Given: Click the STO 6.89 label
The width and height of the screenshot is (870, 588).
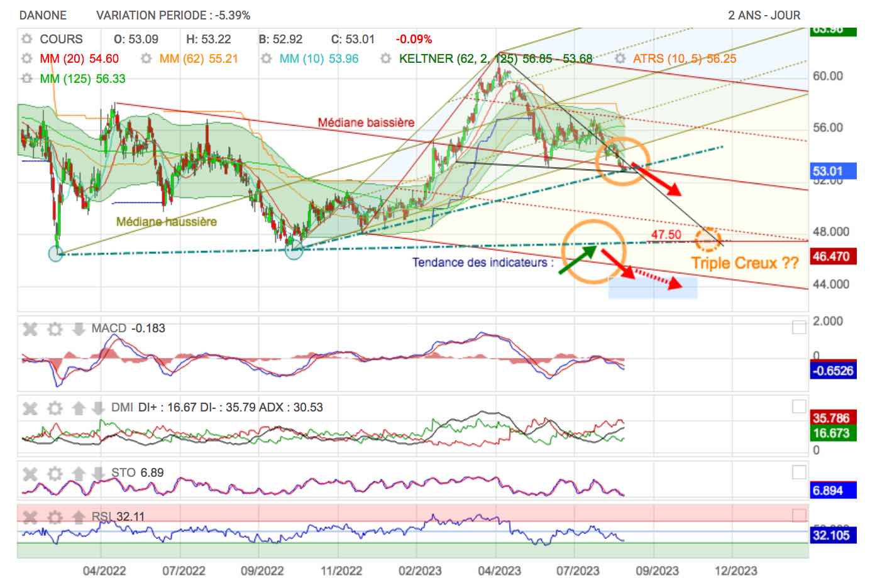Looking at the screenshot, I should point(138,472).
